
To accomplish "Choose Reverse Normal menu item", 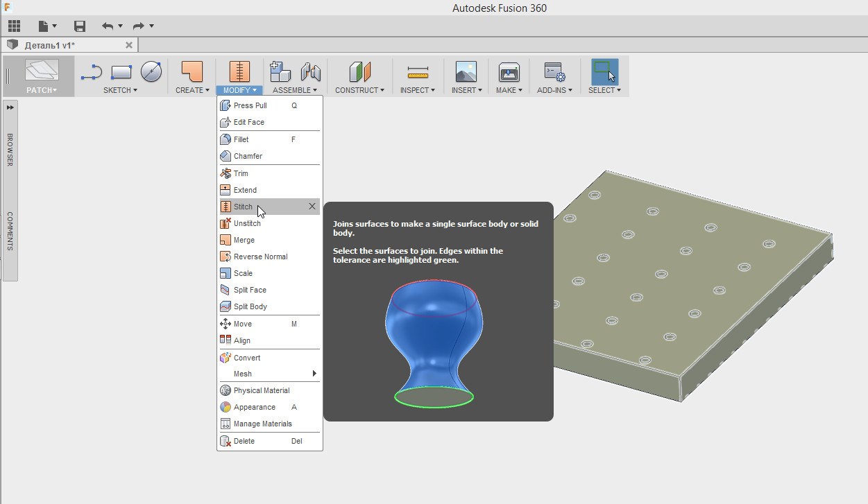I will coord(269,257).
